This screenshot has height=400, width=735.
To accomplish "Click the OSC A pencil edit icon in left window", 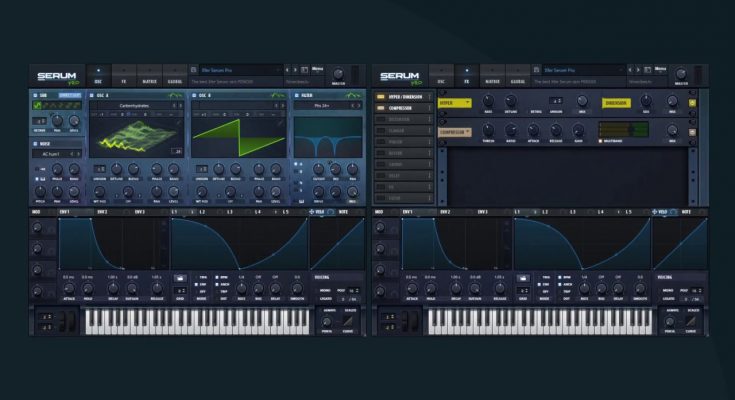I will [178, 122].
